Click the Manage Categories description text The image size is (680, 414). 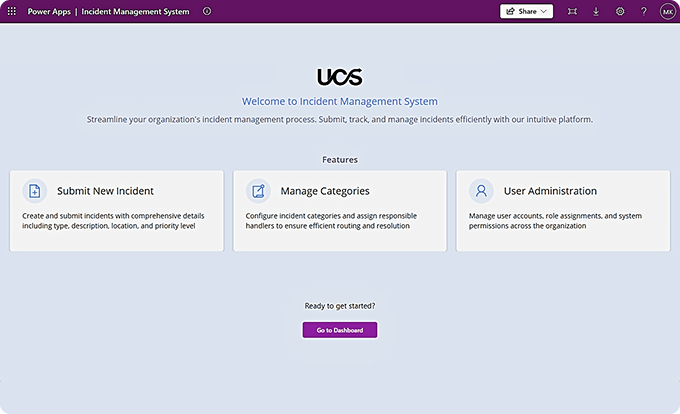click(x=331, y=221)
